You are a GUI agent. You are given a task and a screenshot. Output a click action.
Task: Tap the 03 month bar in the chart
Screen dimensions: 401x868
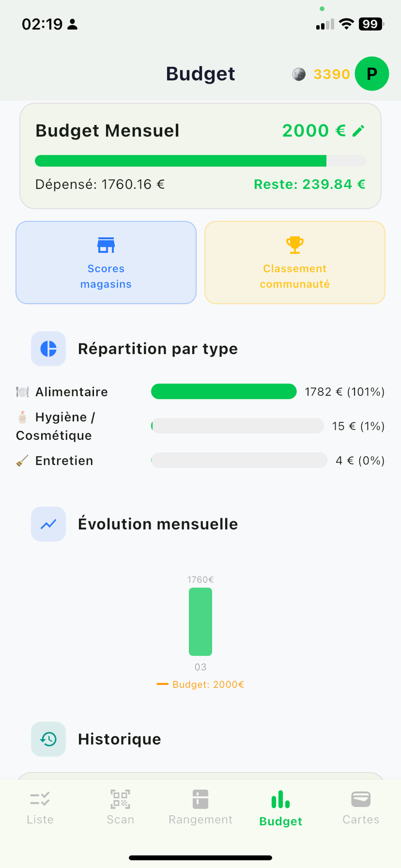tap(200, 622)
